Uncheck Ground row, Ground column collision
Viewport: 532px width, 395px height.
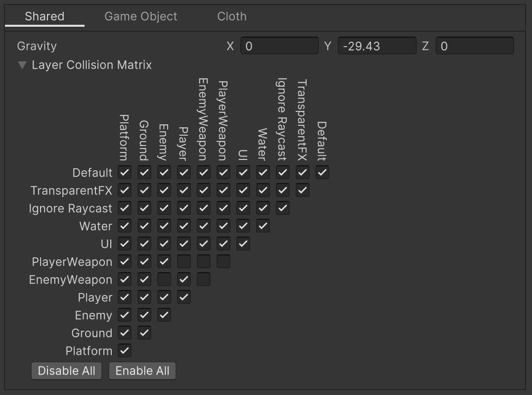(144, 333)
